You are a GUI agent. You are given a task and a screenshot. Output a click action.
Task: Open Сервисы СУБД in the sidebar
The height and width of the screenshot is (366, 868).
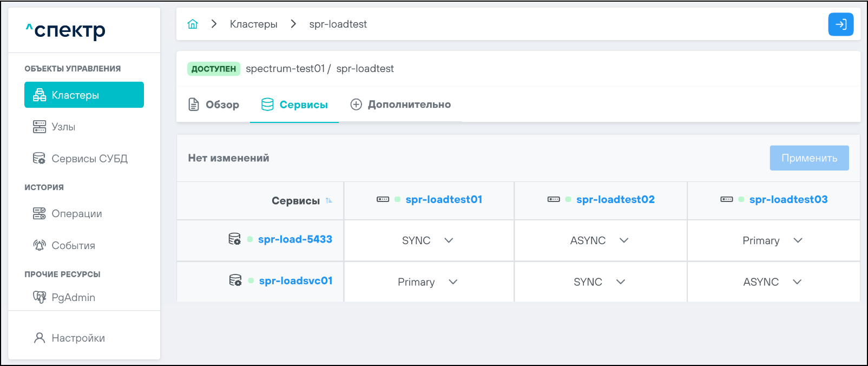(89, 159)
